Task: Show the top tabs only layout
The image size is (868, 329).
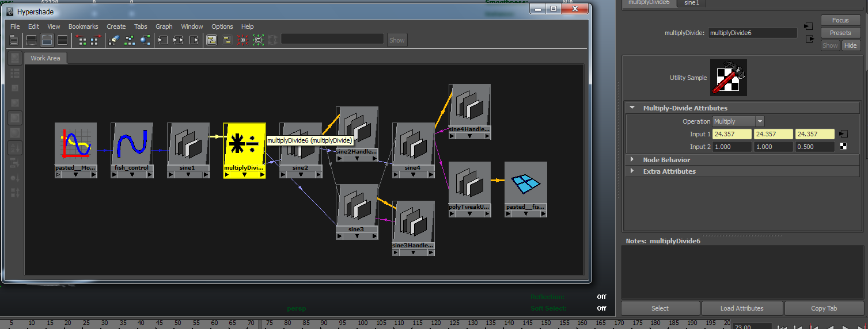Action: pyautogui.click(x=32, y=40)
